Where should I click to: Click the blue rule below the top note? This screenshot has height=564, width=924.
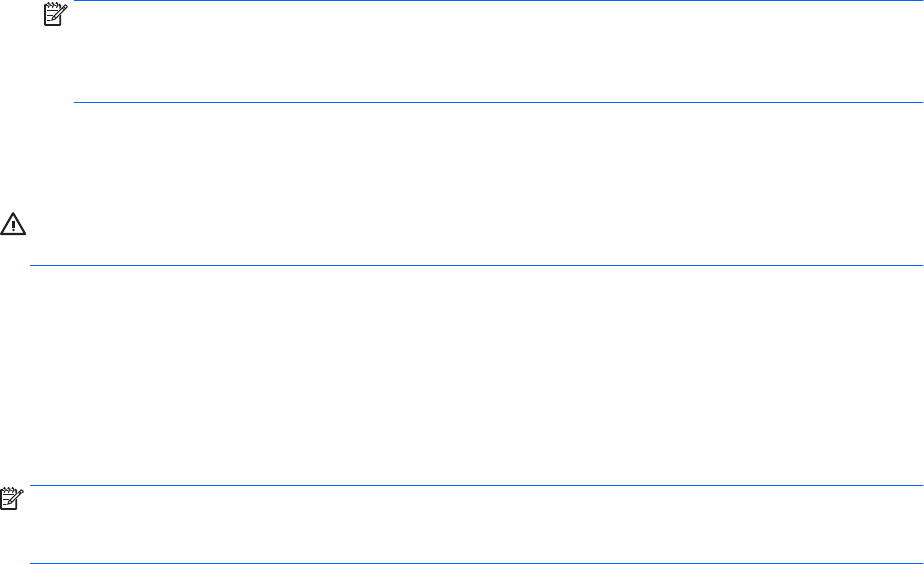[x=497, y=102]
